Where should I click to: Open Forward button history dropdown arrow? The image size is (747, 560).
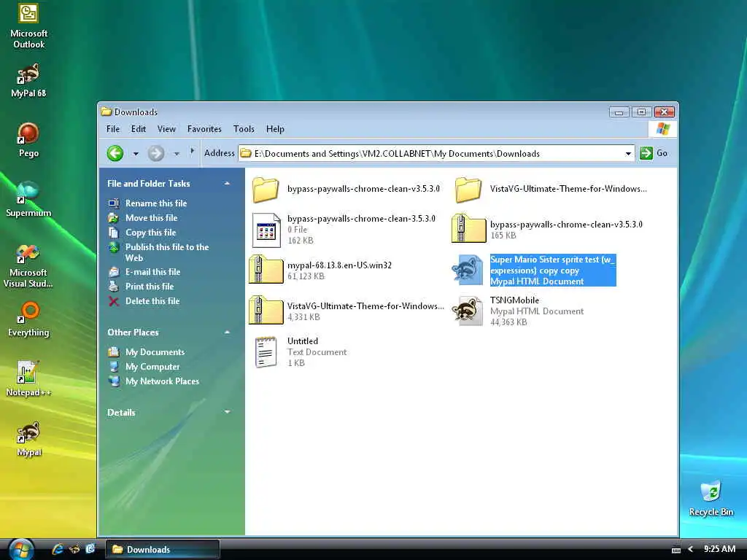[177, 154]
